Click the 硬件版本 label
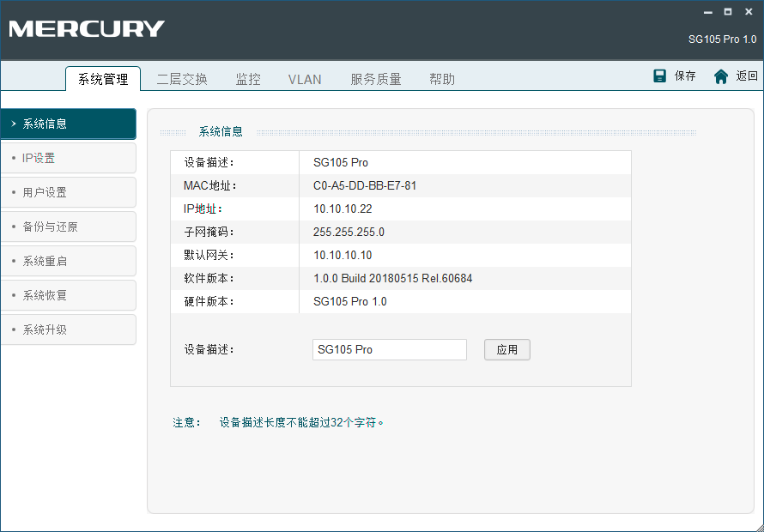 [209, 301]
